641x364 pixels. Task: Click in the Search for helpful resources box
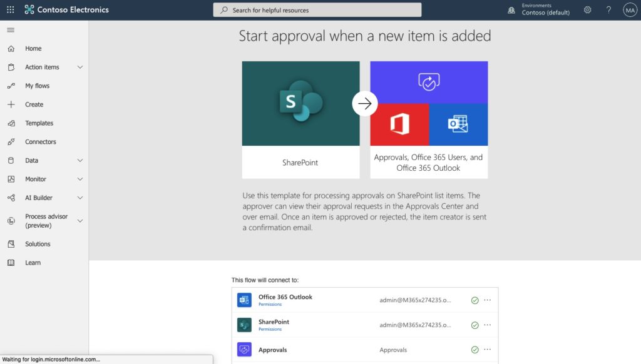317,10
